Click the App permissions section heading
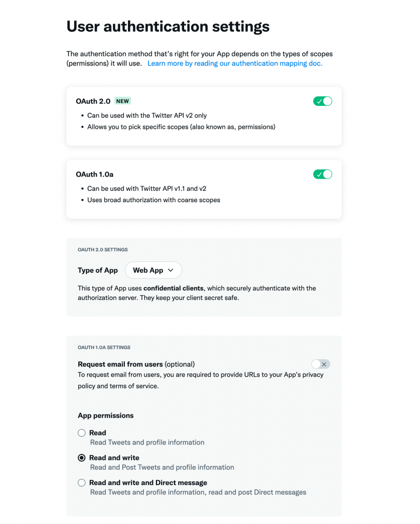The height and width of the screenshot is (524, 420). [x=105, y=415]
